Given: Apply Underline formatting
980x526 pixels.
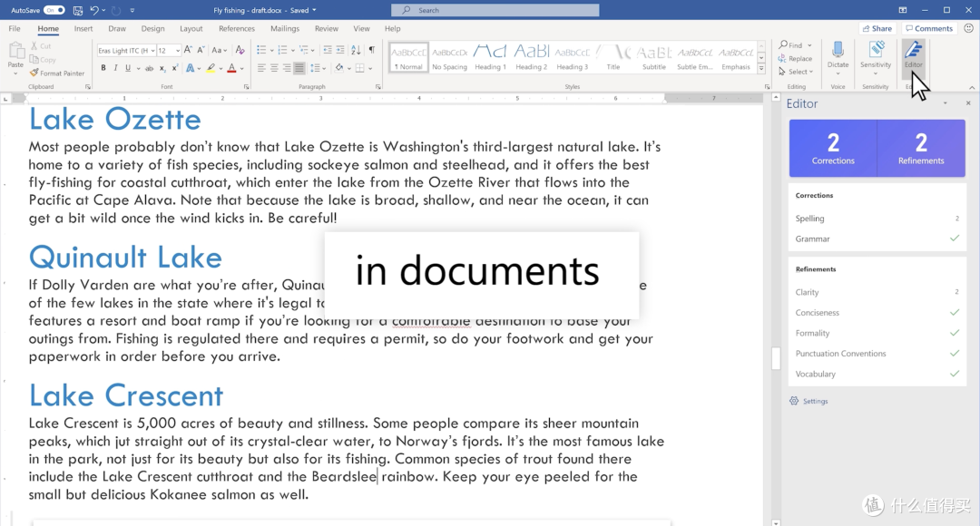Looking at the screenshot, I should coord(128,68).
